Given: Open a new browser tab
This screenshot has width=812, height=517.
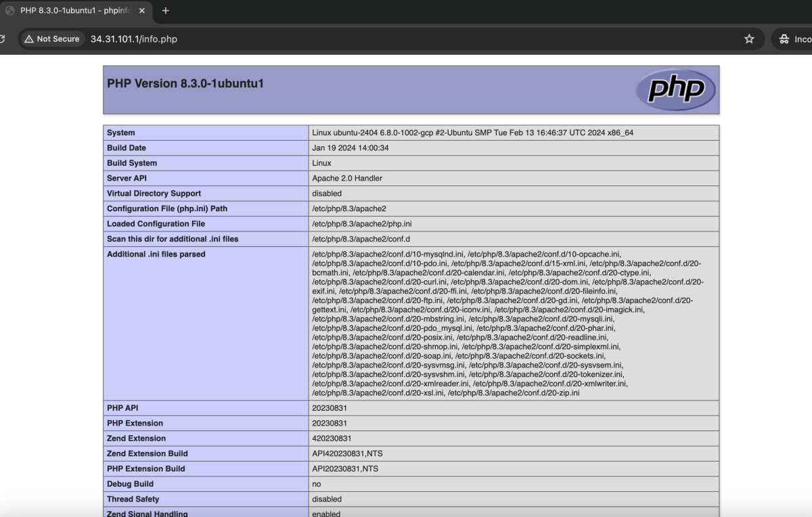Looking at the screenshot, I should 166,11.
